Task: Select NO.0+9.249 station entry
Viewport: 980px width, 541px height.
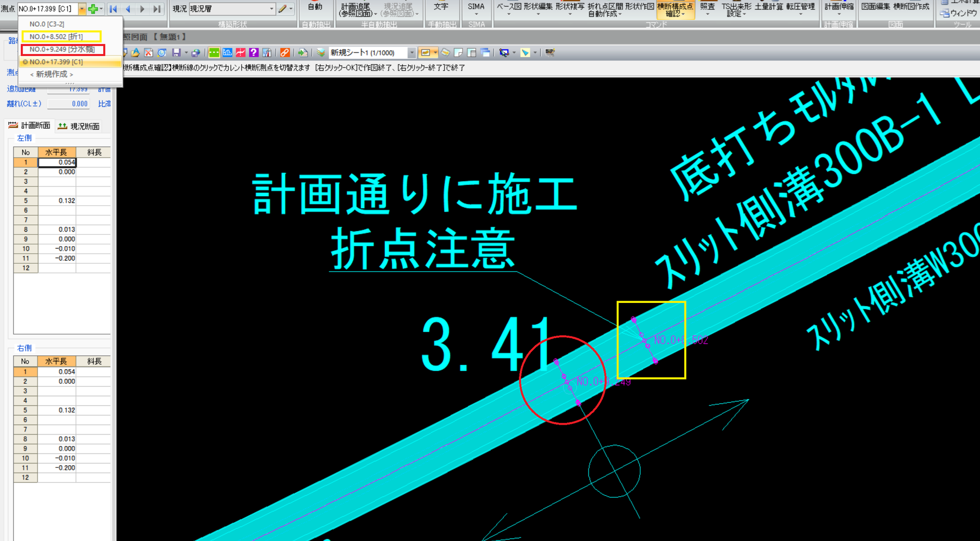Action: [62, 49]
